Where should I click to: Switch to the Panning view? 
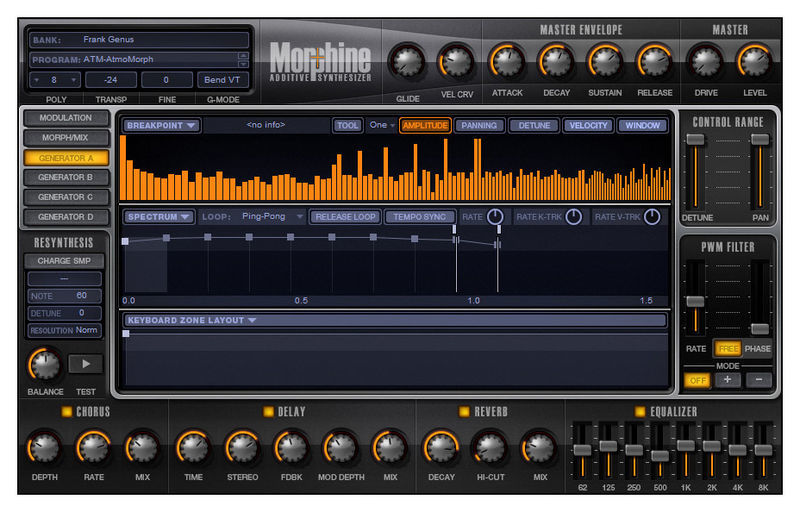click(x=479, y=125)
